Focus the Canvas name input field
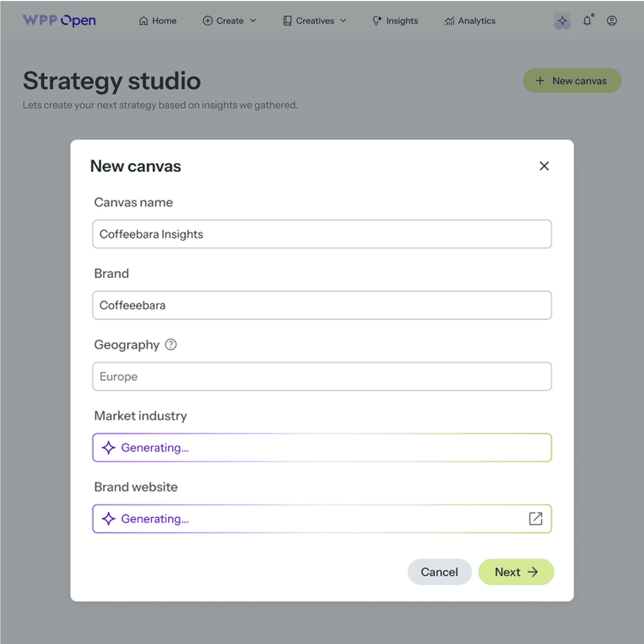Screen dimensions: 644x644 [322, 234]
